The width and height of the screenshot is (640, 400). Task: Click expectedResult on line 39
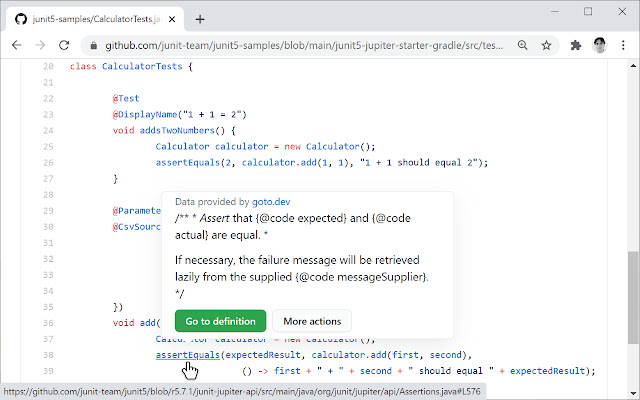click(547, 371)
